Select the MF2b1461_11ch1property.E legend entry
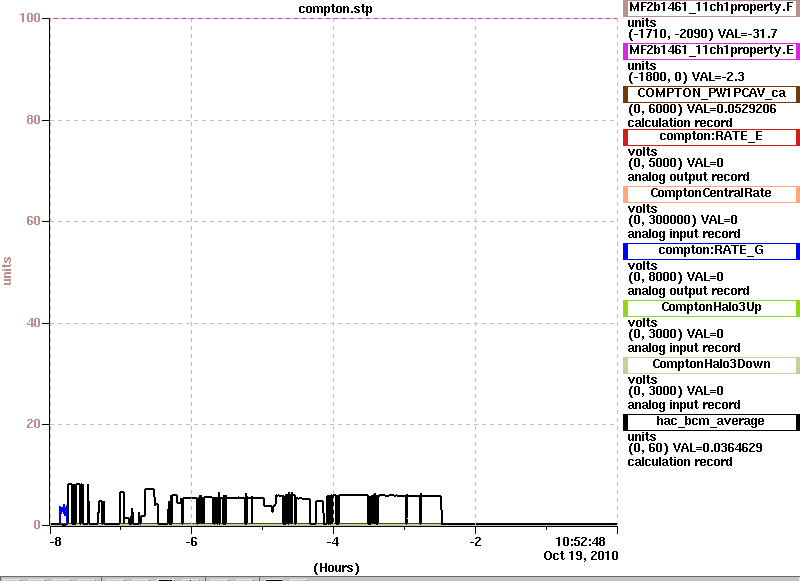Viewport: 800px width, 581px height. [711, 50]
